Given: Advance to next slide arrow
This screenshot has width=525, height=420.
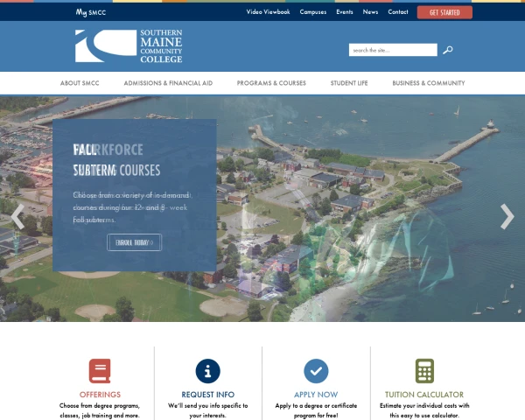Looking at the screenshot, I should (x=507, y=217).
